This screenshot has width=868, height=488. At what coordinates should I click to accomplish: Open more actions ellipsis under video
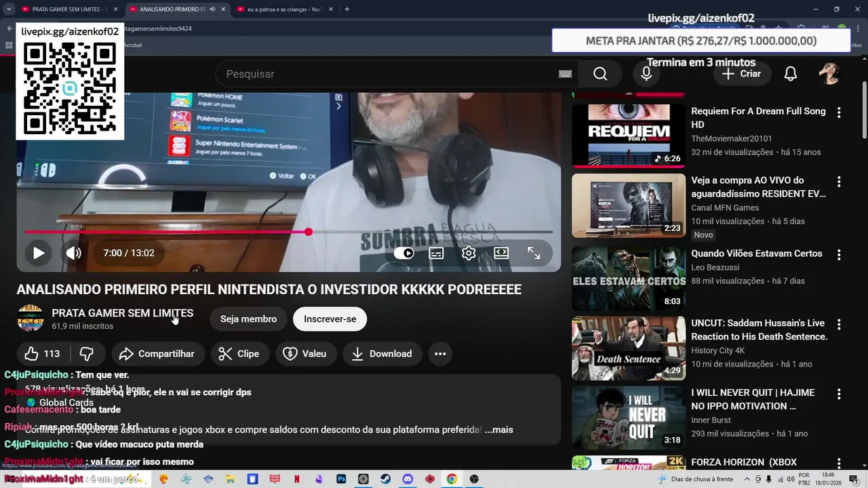[x=440, y=354]
